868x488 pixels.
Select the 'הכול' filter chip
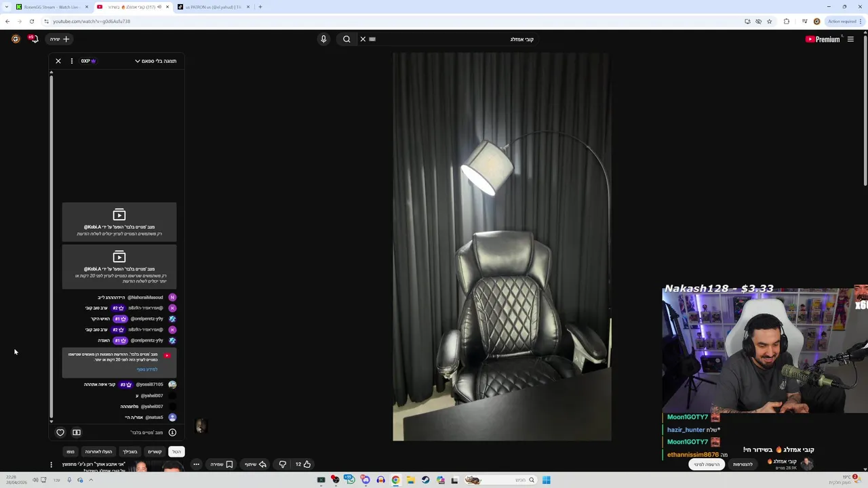click(176, 451)
